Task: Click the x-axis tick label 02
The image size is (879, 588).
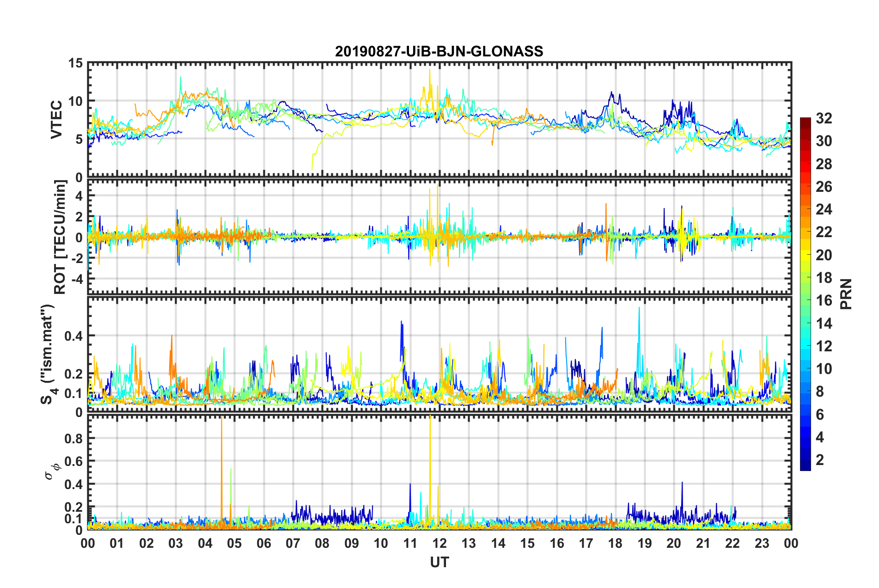Action: click(146, 543)
